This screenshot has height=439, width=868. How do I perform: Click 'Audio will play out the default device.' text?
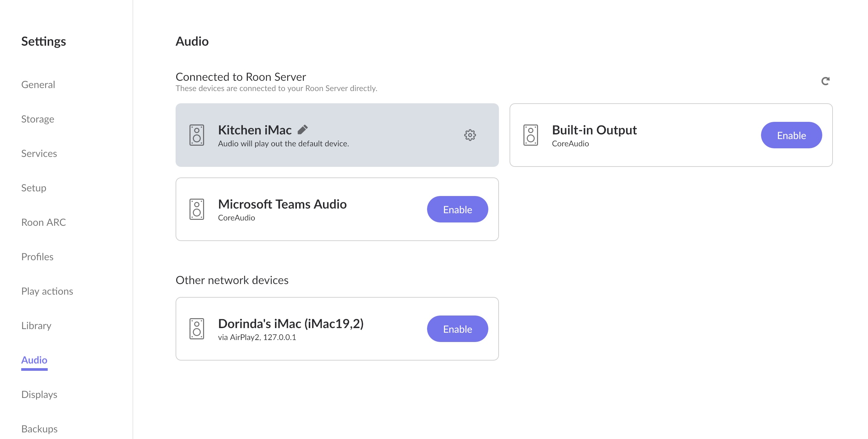click(283, 144)
